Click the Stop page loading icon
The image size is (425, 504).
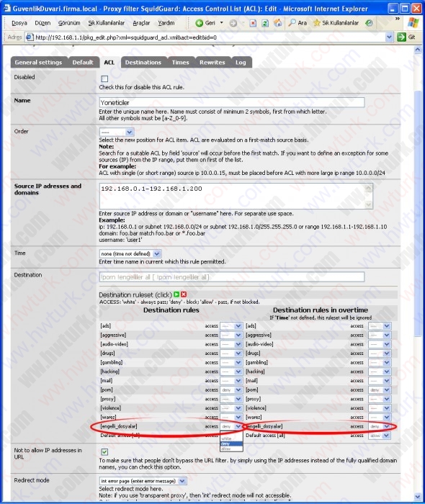[x=253, y=23]
